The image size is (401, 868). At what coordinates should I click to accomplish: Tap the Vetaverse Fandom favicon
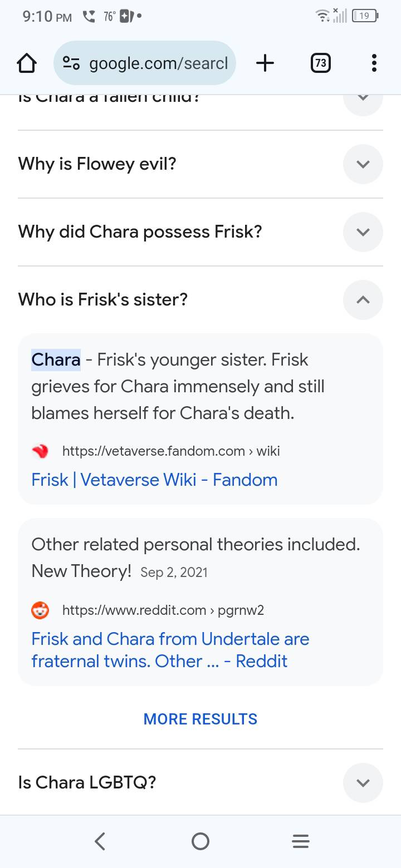[x=40, y=451]
